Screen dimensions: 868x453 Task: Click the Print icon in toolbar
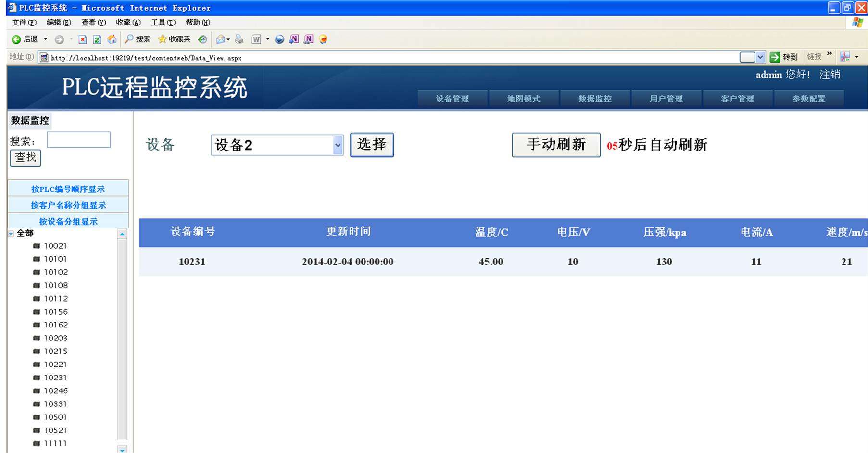[239, 39]
